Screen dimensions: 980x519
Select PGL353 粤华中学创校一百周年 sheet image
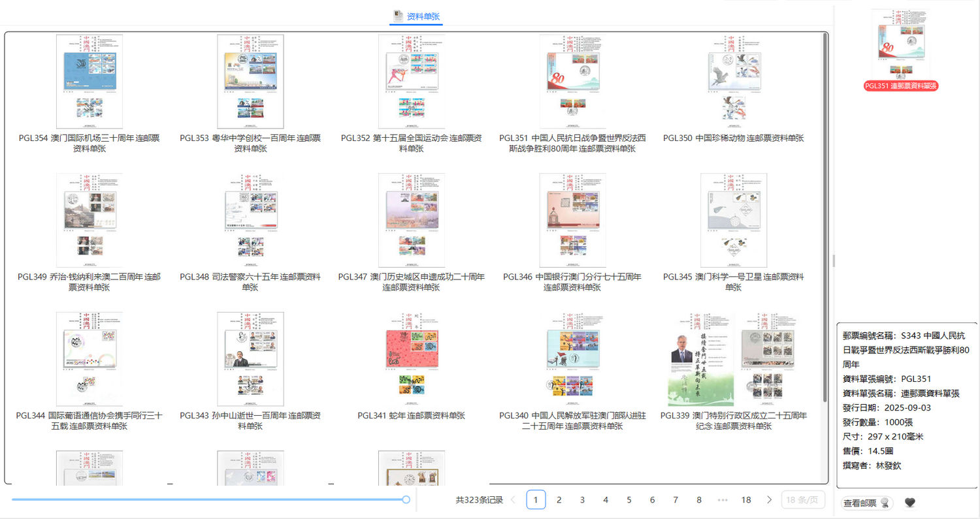[x=250, y=82]
